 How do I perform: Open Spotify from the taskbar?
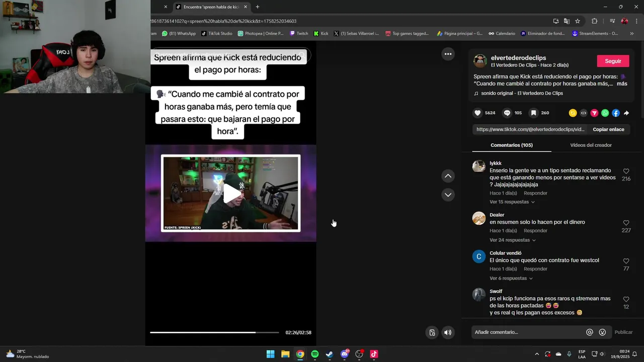pos(315,354)
